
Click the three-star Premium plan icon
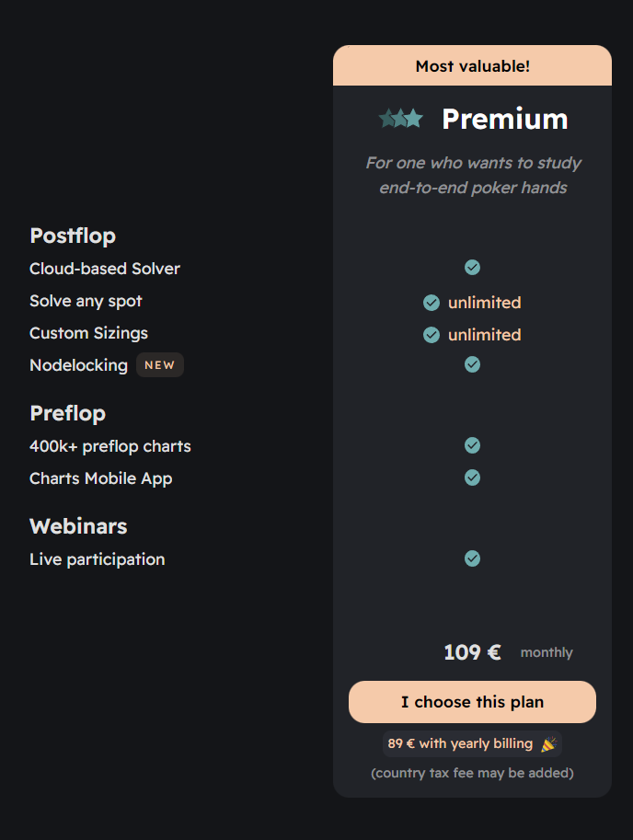401,119
